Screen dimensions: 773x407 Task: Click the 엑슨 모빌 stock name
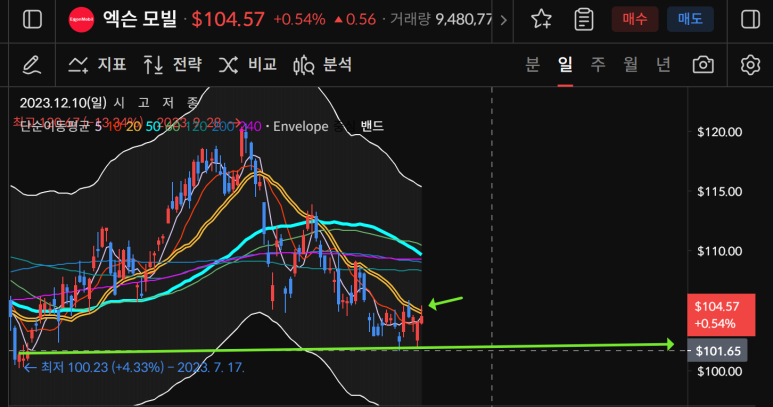pos(140,20)
